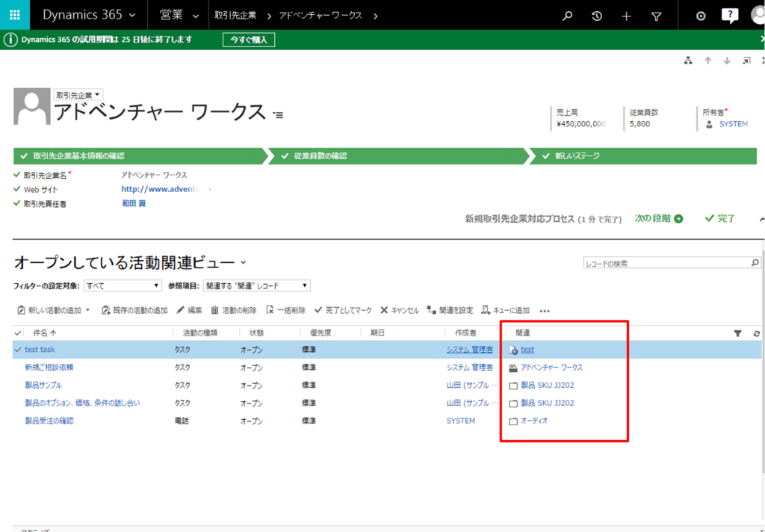Click the help question mark icon
The width and height of the screenshot is (765, 532).
click(730, 16)
